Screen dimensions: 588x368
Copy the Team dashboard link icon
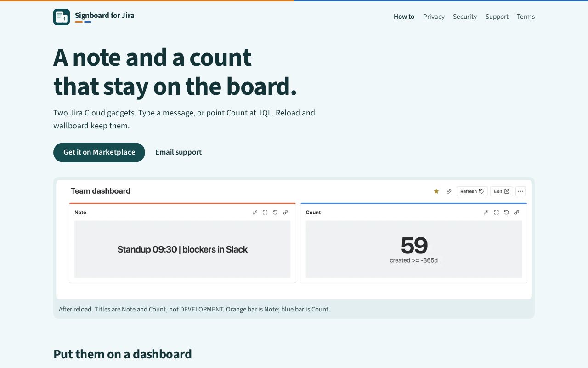click(x=449, y=191)
